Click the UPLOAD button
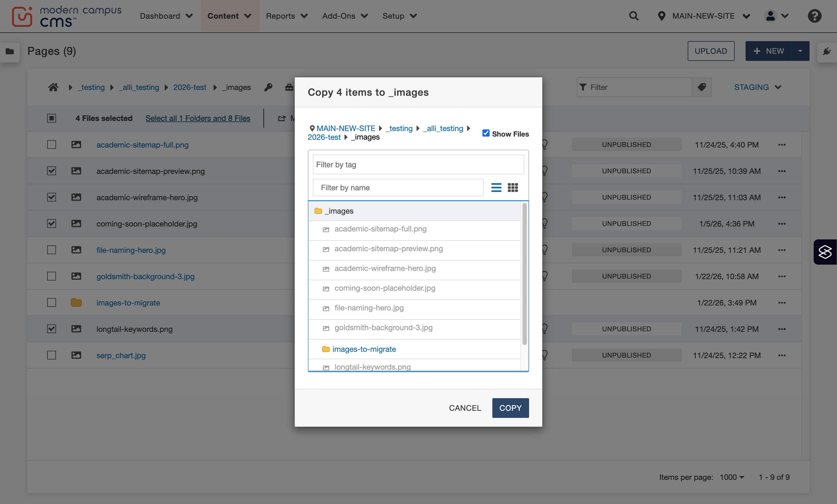The width and height of the screenshot is (837, 504). click(x=711, y=51)
